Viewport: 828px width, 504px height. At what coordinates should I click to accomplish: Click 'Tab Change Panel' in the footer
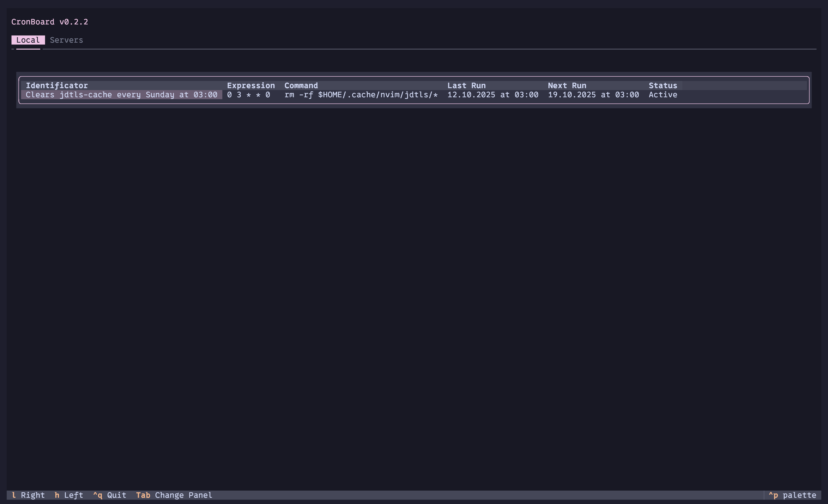[x=174, y=495]
